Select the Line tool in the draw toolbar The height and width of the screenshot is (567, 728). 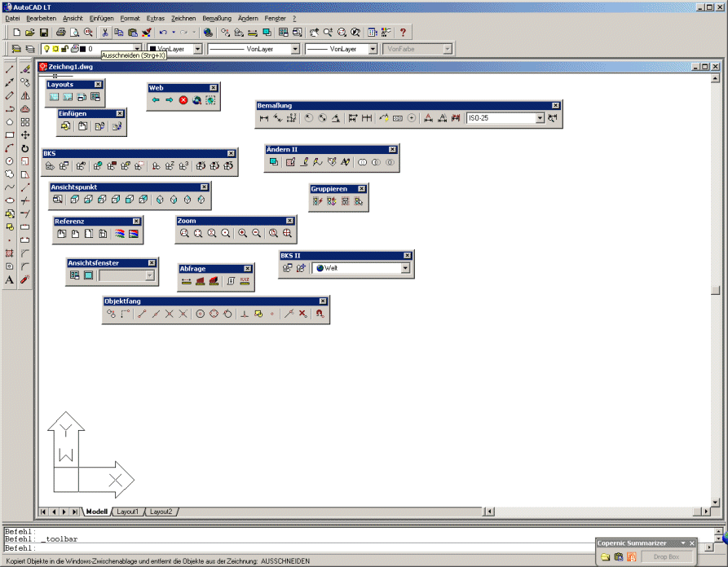tap(10, 69)
